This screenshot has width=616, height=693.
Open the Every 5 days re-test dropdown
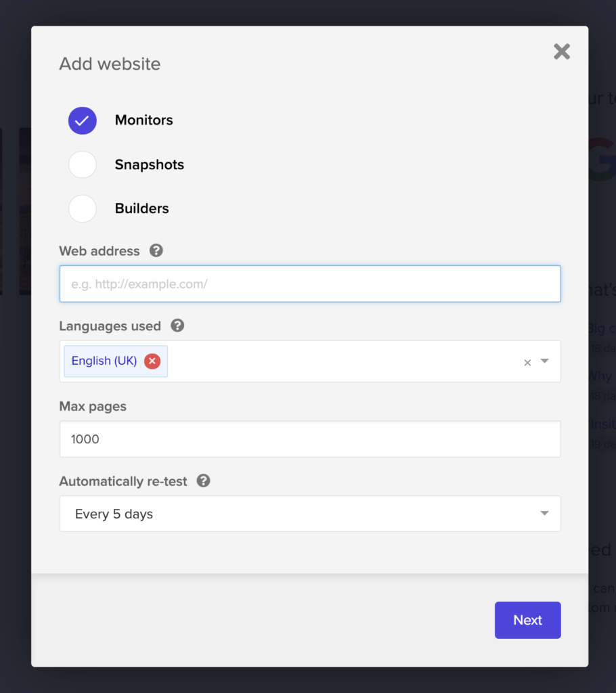310,514
